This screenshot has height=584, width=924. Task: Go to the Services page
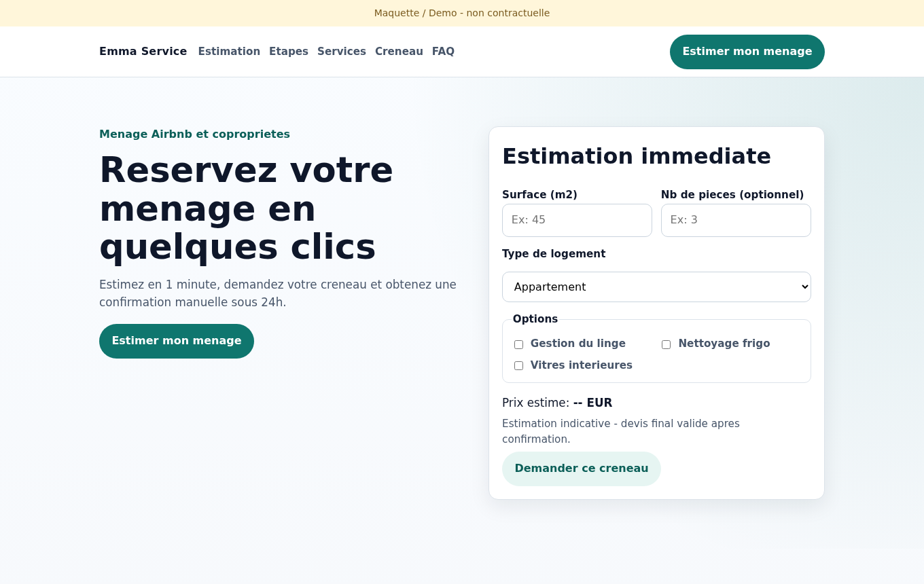click(342, 52)
